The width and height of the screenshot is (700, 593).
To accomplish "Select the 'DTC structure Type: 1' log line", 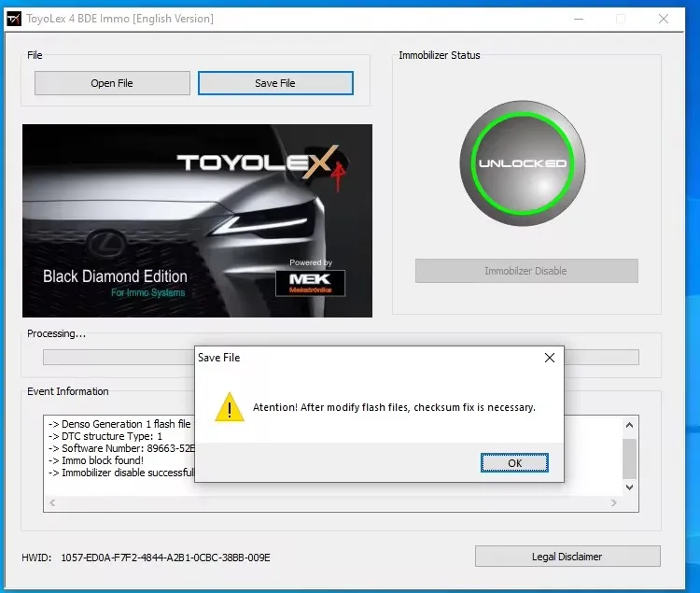I will coord(105,436).
